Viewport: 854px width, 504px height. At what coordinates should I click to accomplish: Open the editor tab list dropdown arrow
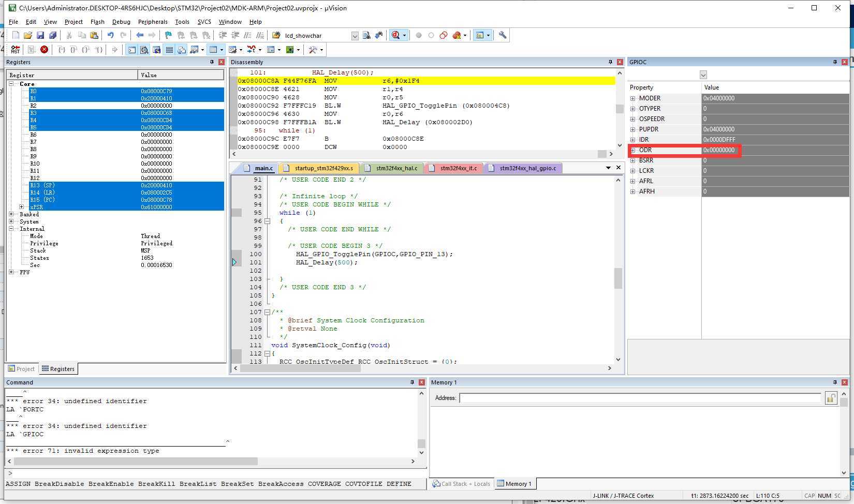608,168
